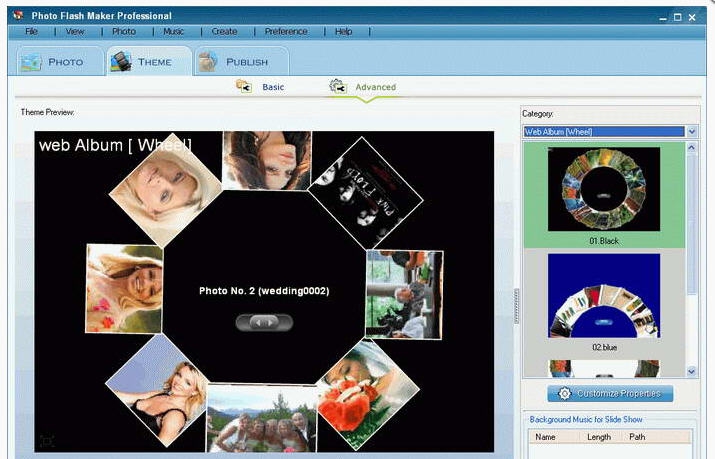
Task: Click the Path column header
Action: point(637,437)
